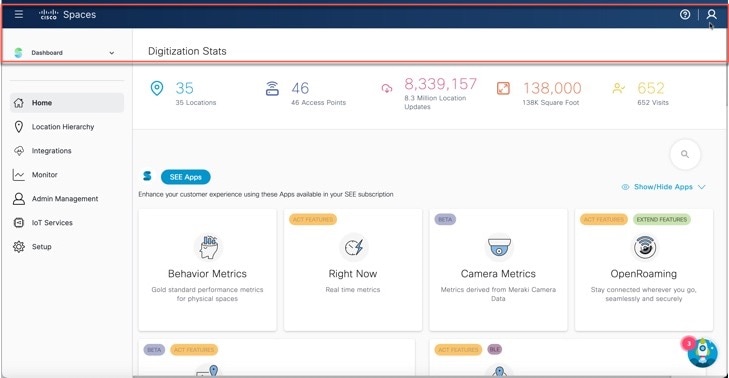Open the Right Now app card
The image size is (729, 378).
point(353,270)
